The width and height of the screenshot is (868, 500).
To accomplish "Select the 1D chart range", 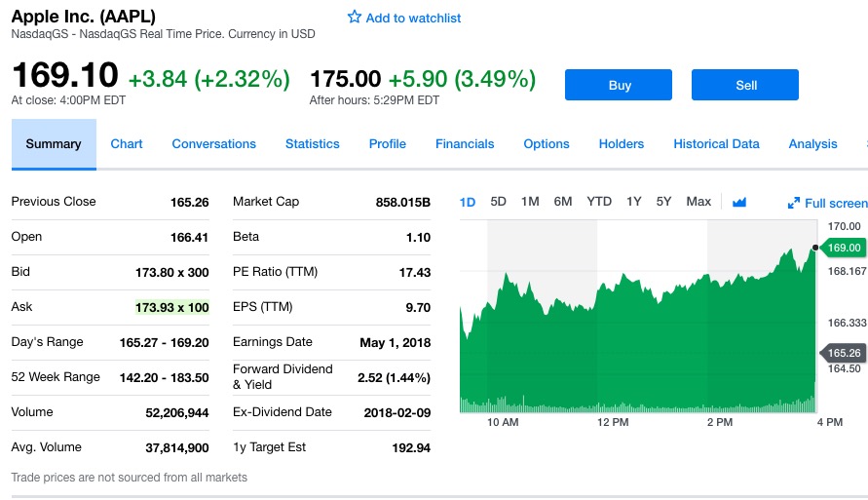I will [x=468, y=202].
